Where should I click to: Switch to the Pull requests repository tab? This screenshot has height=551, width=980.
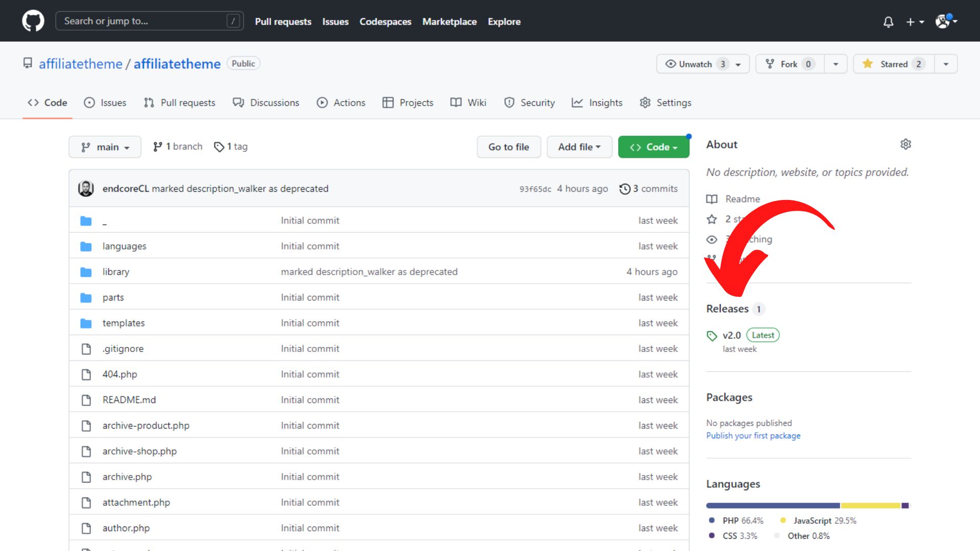[x=180, y=103]
